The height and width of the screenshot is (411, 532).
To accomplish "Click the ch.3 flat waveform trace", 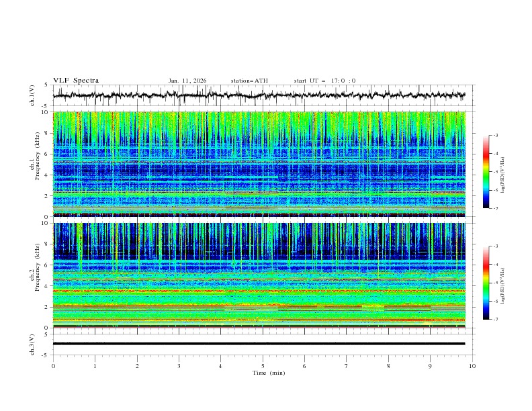I will point(259,344).
